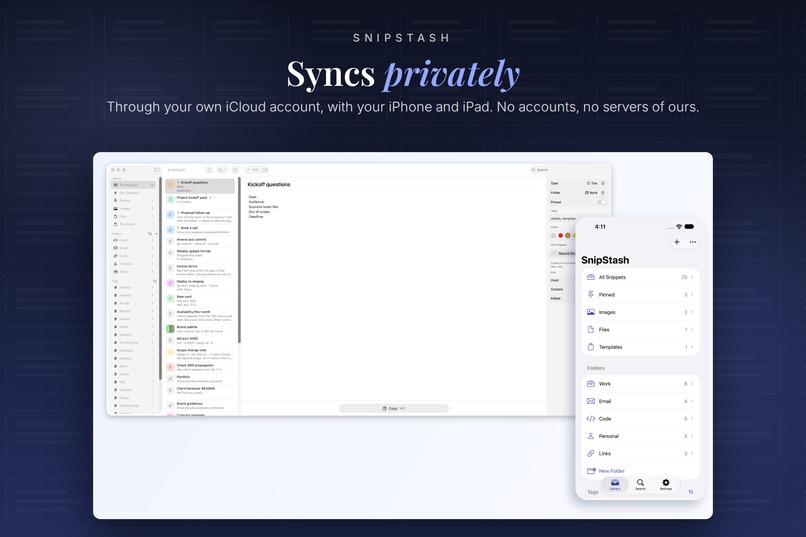Image resolution: width=806 pixels, height=537 pixels.
Task: Select the Proposal follow-up snippet
Action: [x=200, y=215]
